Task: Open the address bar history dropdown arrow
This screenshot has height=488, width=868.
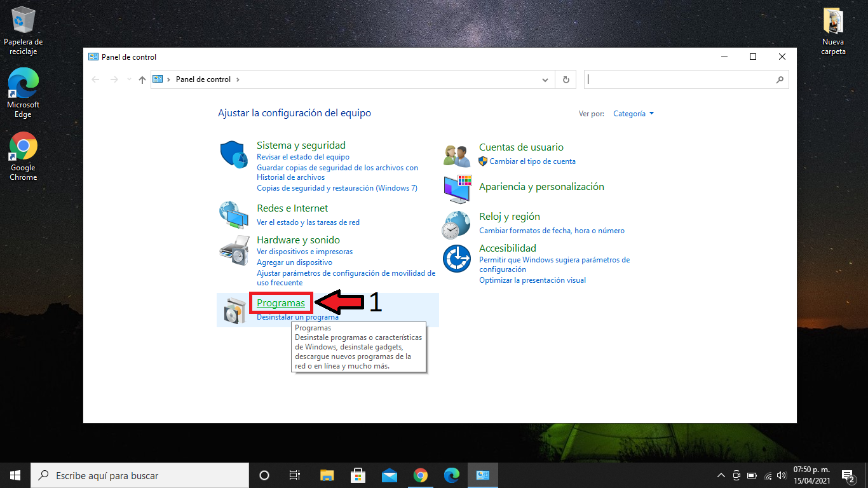Action: (x=545, y=80)
